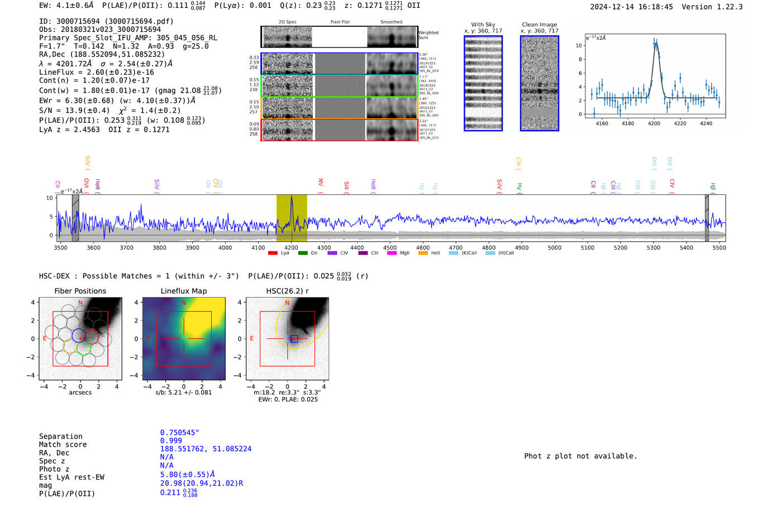Click the red Lyα legend swatch
The height and width of the screenshot is (532, 782).
pos(273,253)
